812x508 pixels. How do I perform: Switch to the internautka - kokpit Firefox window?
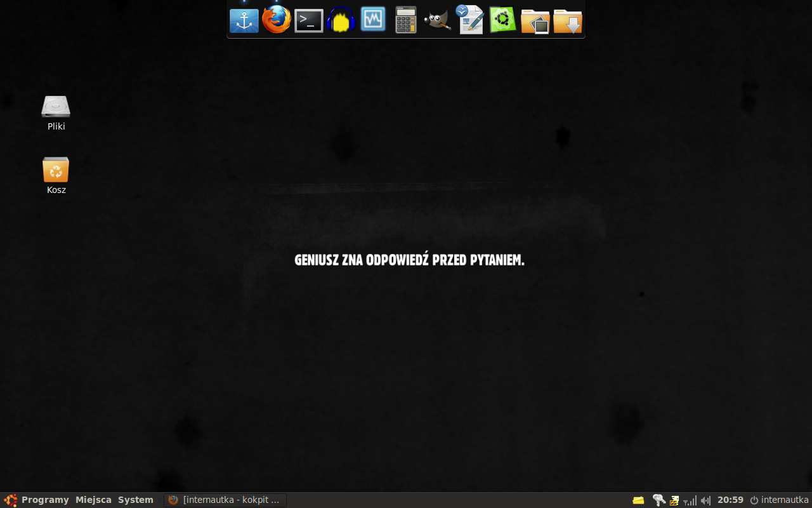tap(225, 500)
